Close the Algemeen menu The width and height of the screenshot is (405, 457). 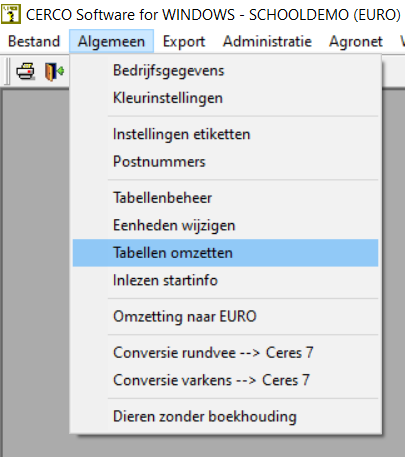111,42
